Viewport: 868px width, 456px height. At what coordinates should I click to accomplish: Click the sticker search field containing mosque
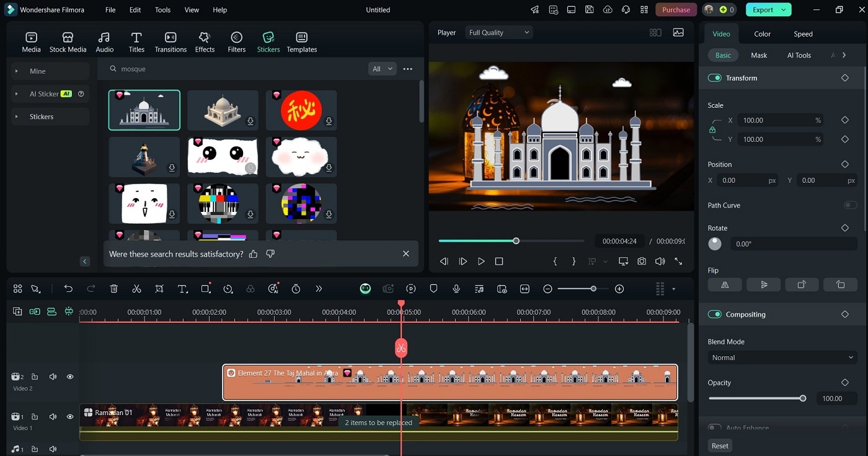pyautogui.click(x=236, y=69)
